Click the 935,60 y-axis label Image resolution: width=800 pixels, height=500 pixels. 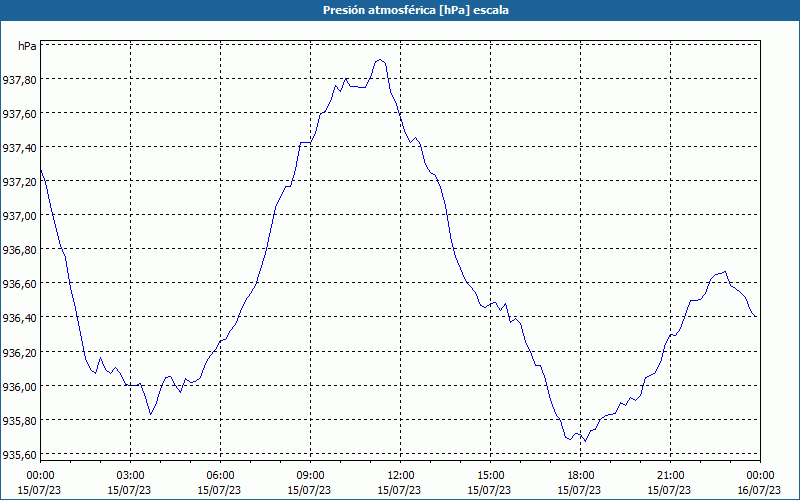tap(19, 455)
